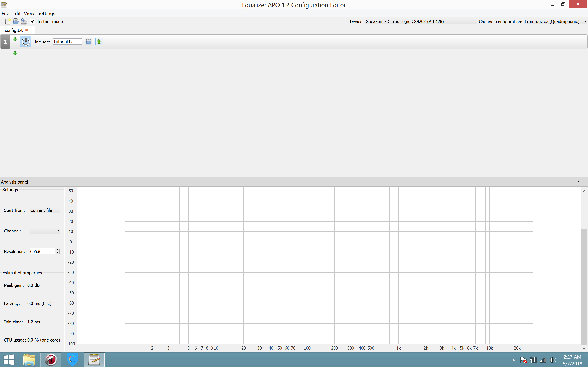Toggle the power button for filter 1
The image size is (588, 367).
point(26,42)
